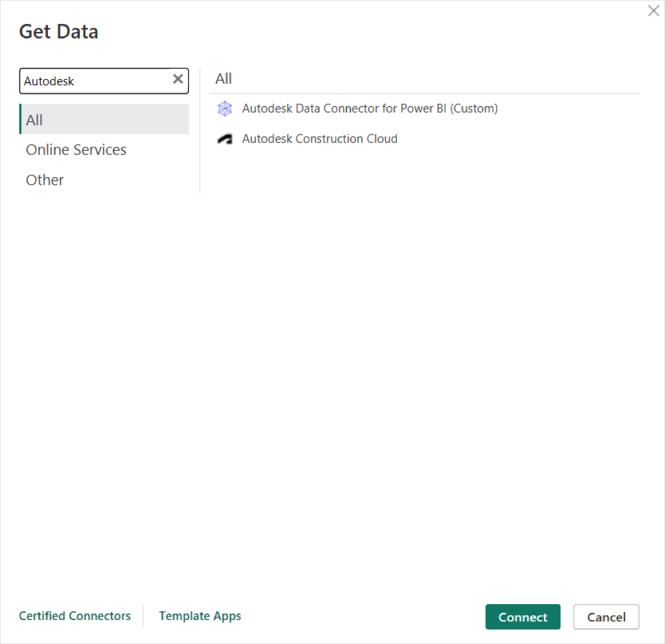Switch to Online Services category
Image resolution: width=665 pixels, height=644 pixels.
[76, 150]
